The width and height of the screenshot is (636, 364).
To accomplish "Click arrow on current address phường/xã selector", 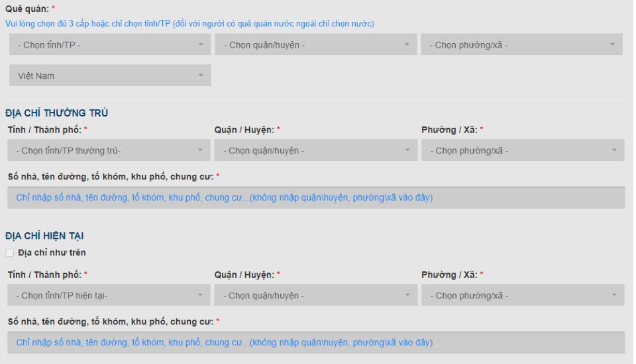I will pyautogui.click(x=614, y=295).
